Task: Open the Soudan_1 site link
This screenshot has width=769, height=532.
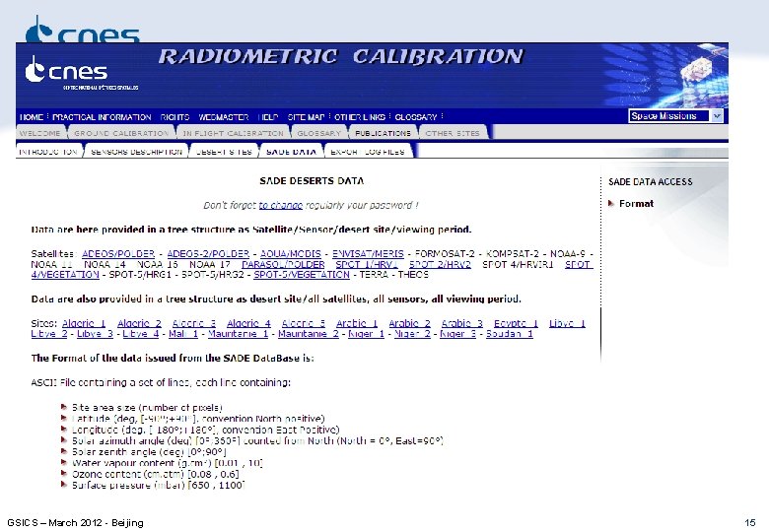Action: click(x=510, y=334)
